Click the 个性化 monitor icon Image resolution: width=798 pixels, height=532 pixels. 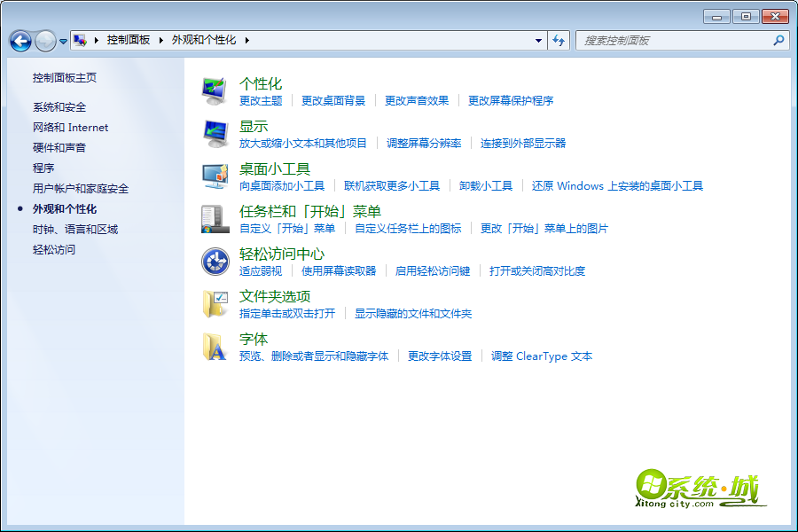(215, 90)
